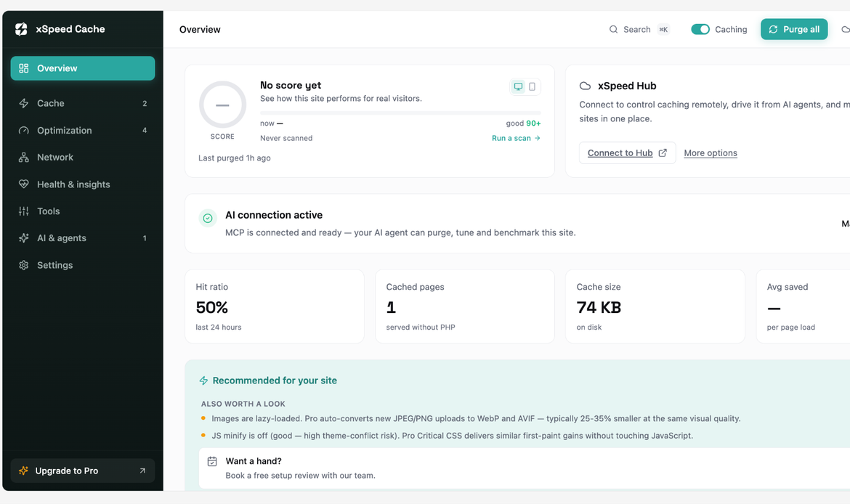This screenshot has width=850, height=504.
Task: Click the JS minify recommendation line
Action: click(x=452, y=435)
